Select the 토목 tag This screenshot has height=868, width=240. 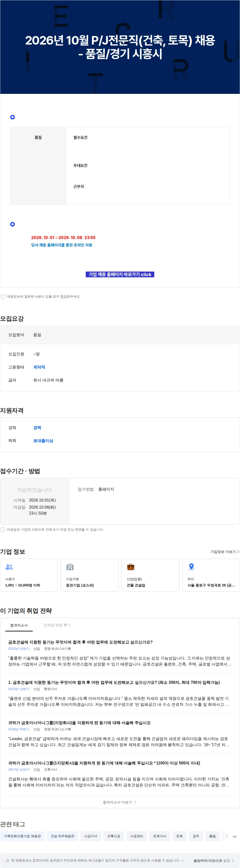point(179,836)
